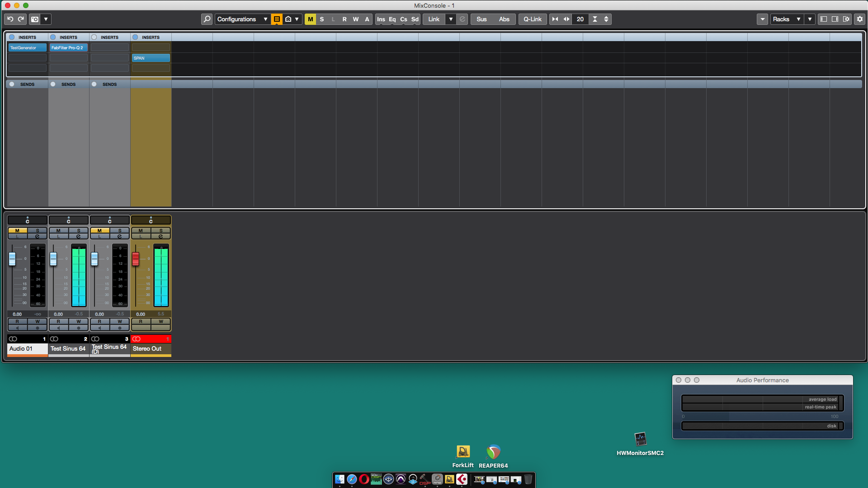Viewport: 868px width, 488px height.
Task: Click the mixer snapshot camera icon
Action: (x=35, y=19)
